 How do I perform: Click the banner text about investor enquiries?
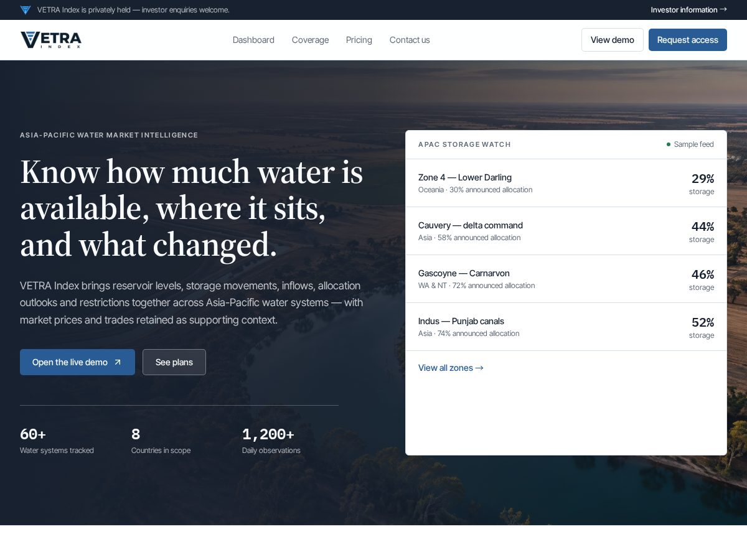133,10
